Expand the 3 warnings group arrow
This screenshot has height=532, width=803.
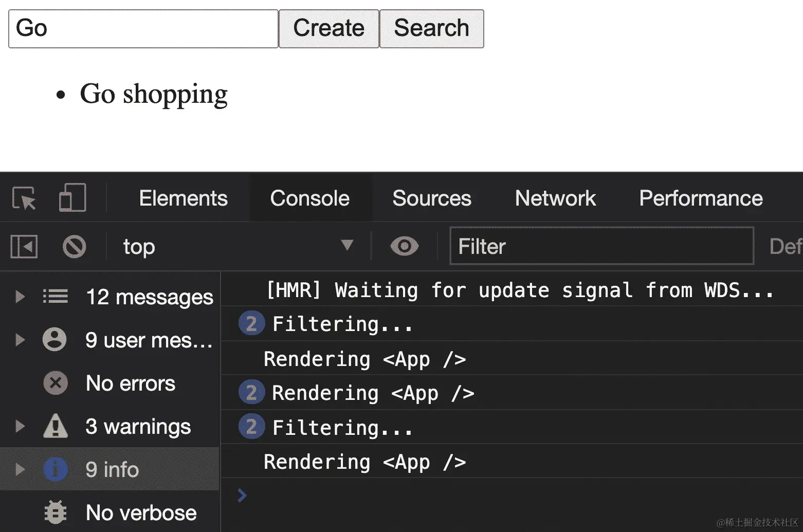tap(20, 426)
